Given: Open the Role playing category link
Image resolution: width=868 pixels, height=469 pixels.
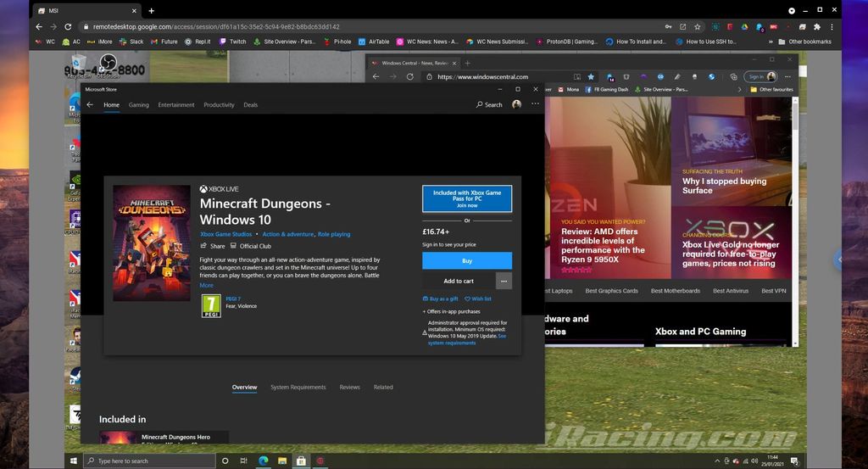Looking at the screenshot, I should [334, 234].
